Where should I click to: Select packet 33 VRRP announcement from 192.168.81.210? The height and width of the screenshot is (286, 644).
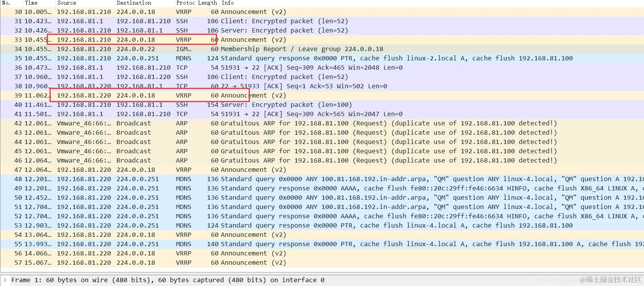click(x=322, y=40)
